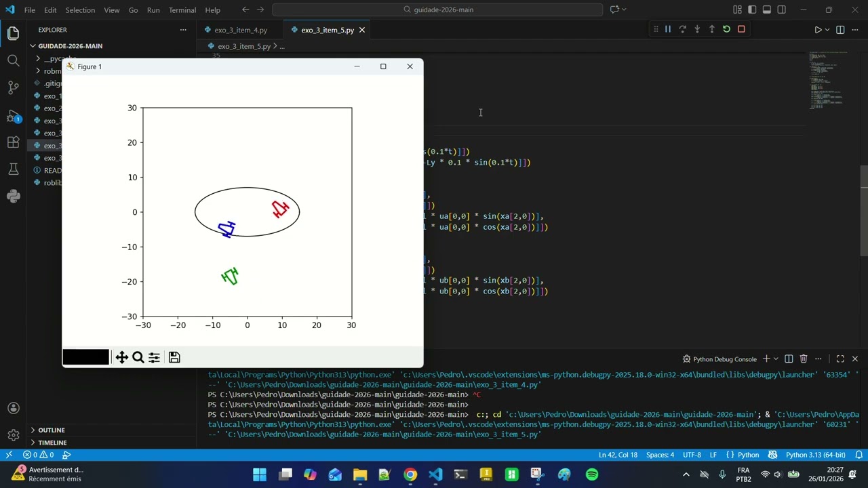This screenshot has height=488, width=868.
Task: Open Source Control in the activity bar
Action: tap(14, 87)
